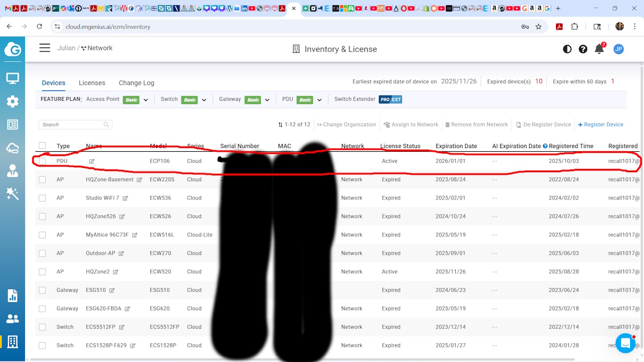Select the ESG510 gateway checkbox
Screen dimensions: 644x362
click(x=42, y=290)
